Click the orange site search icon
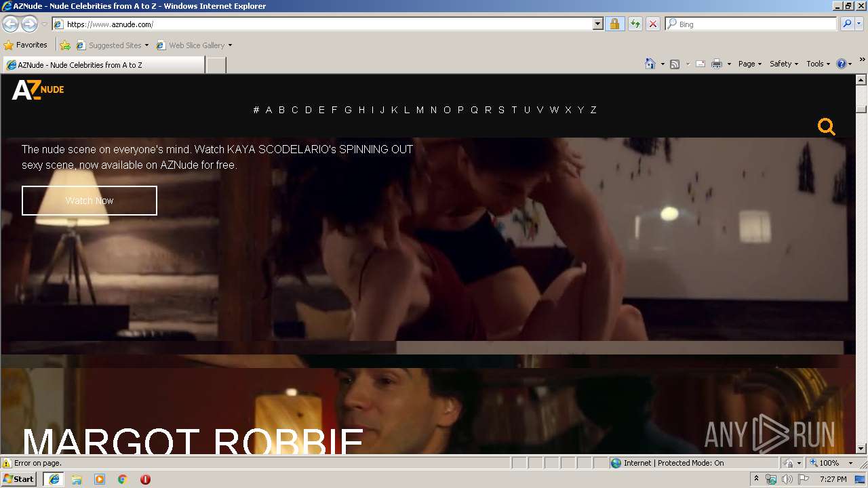Screen dimensions: 868x488 [826, 127]
